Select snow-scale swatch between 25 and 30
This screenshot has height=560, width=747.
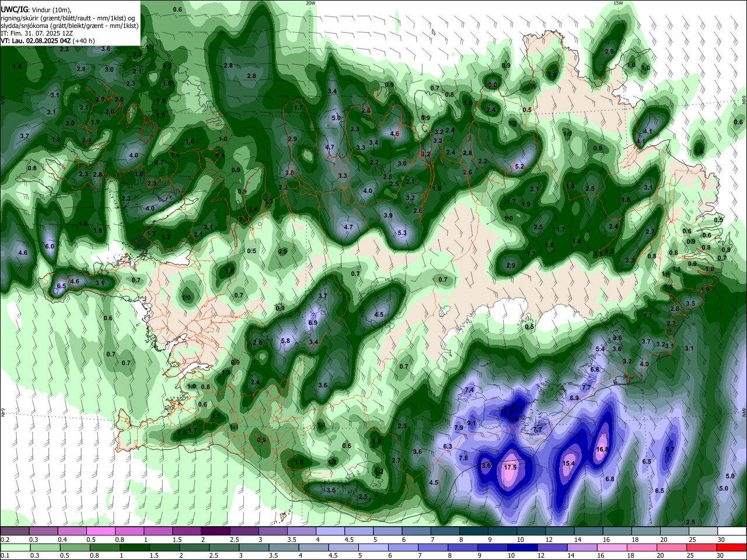point(703,531)
